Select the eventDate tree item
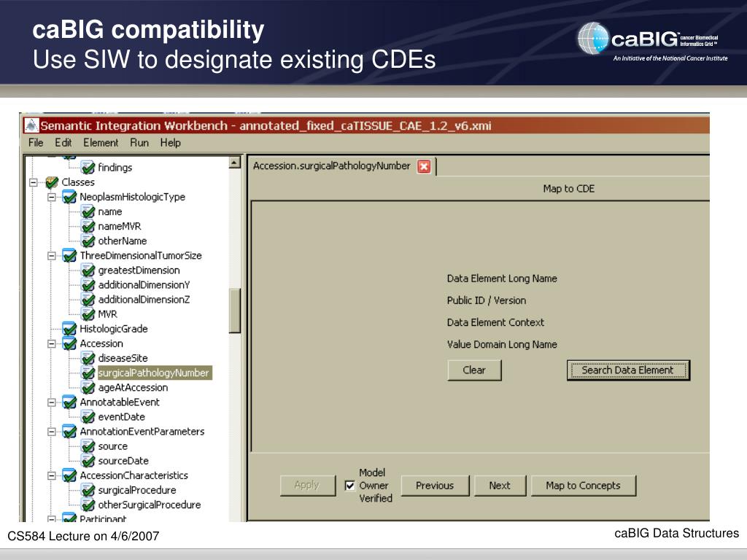The height and width of the screenshot is (560, 747). point(122,417)
